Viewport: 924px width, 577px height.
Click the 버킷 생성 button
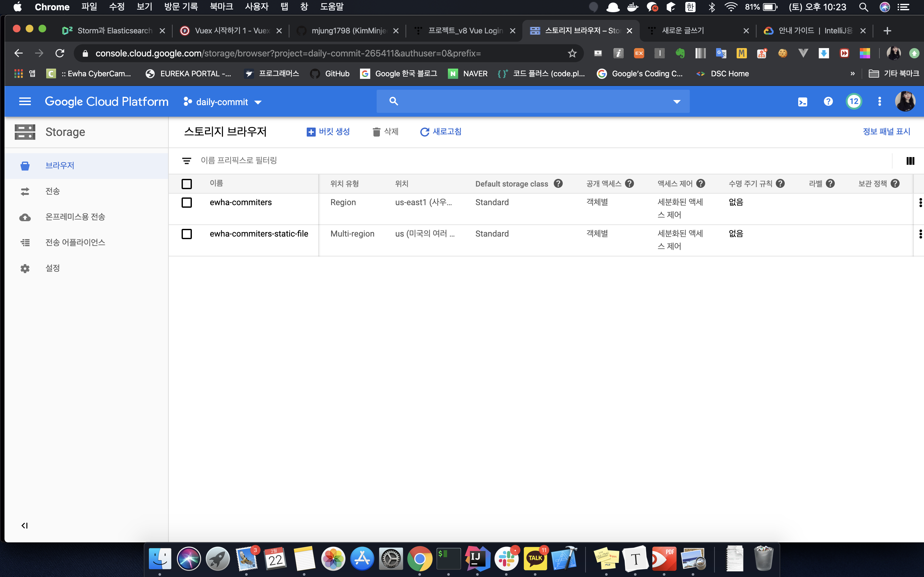[328, 132]
